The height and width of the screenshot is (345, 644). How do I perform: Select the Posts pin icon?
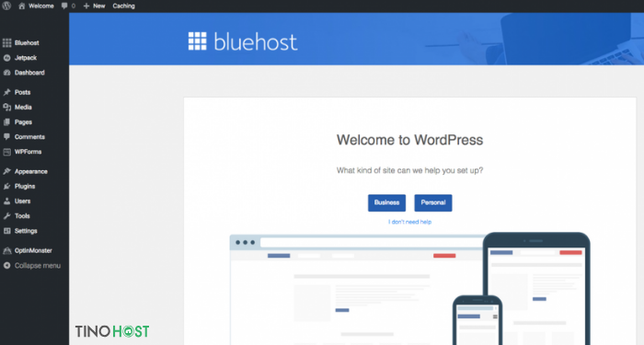(7, 92)
